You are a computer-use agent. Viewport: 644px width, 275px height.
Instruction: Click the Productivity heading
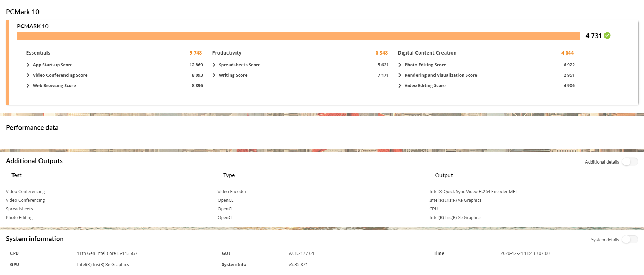pyautogui.click(x=227, y=53)
